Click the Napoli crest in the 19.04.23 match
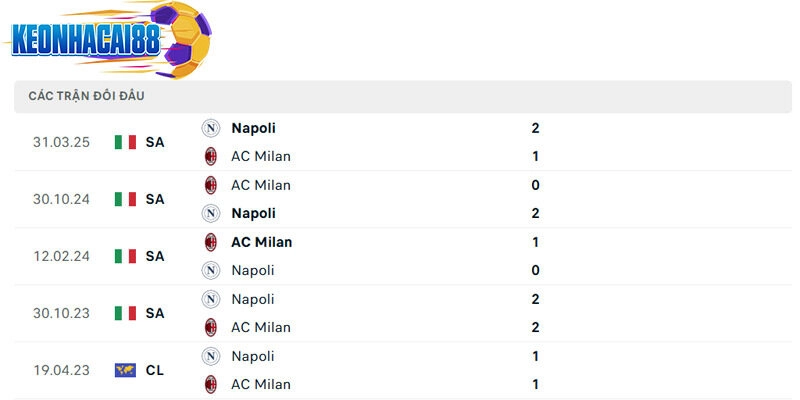800x400 pixels. click(211, 356)
